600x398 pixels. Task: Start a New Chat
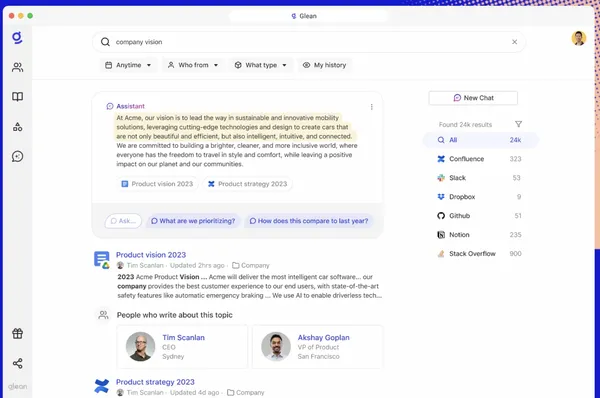(473, 98)
